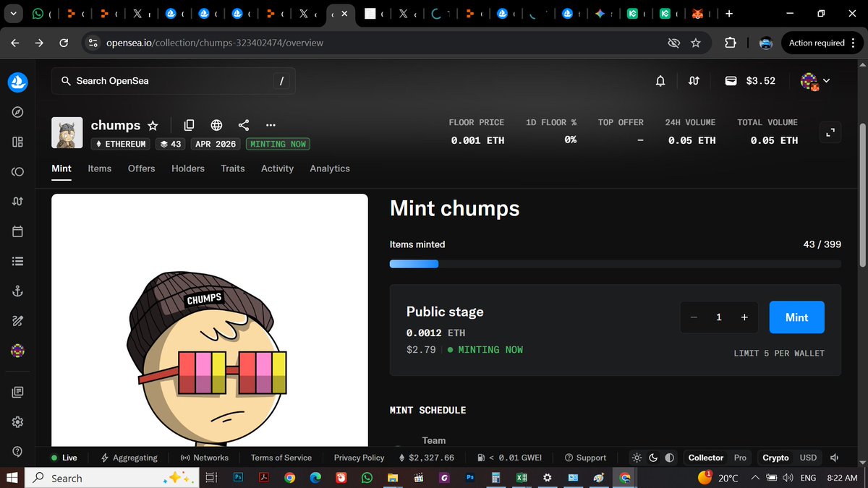Switch currency display to USD
This screenshot has height=488, width=868.
808,457
